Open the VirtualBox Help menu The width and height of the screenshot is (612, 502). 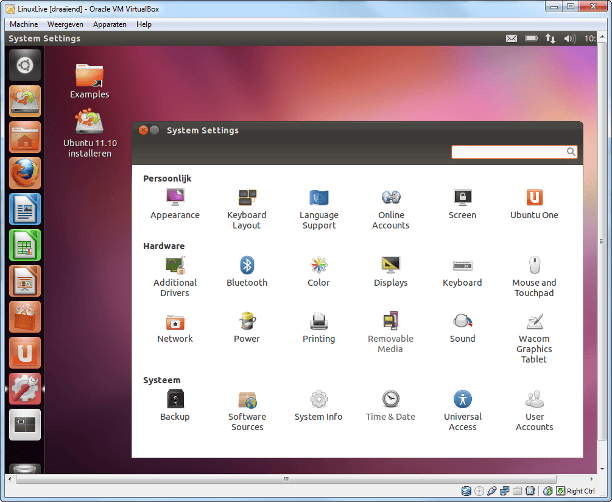pyautogui.click(x=144, y=24)
